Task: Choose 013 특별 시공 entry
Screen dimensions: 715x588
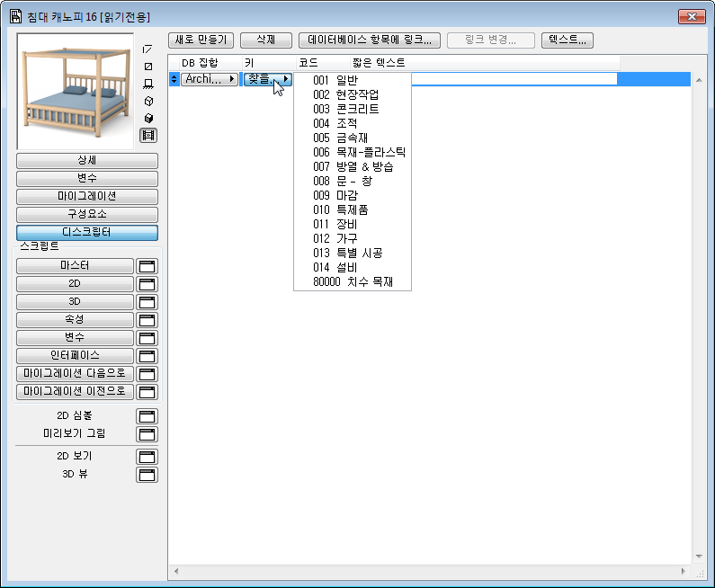Action: (353, 253)
